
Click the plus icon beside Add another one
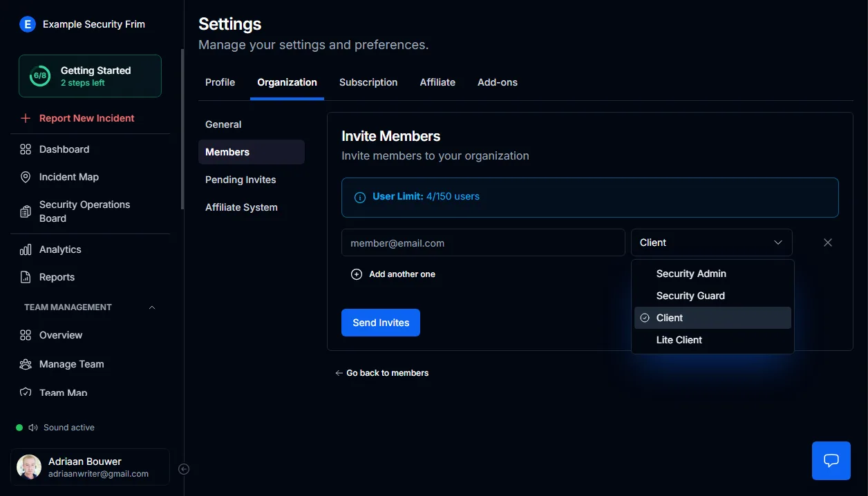click(x=357, y=274)
